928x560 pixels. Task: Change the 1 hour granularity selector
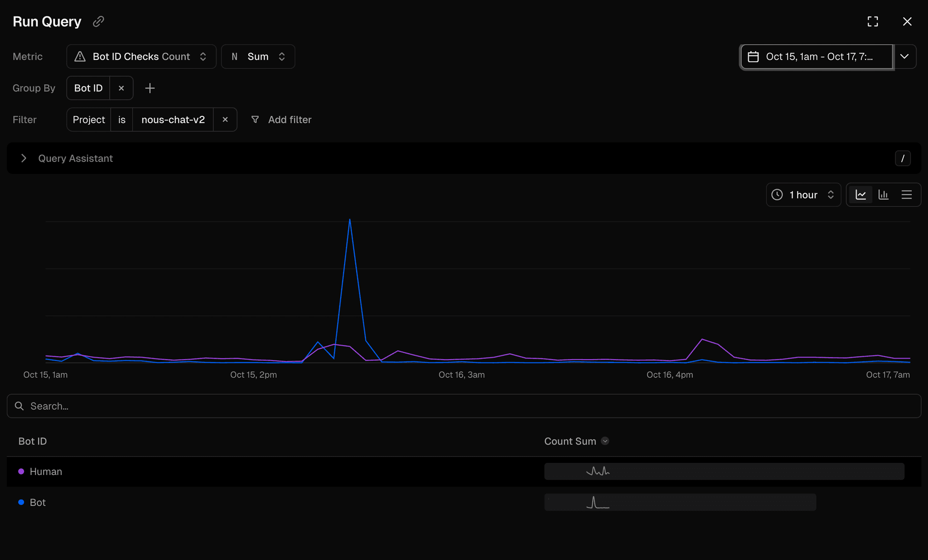point(803,195)
